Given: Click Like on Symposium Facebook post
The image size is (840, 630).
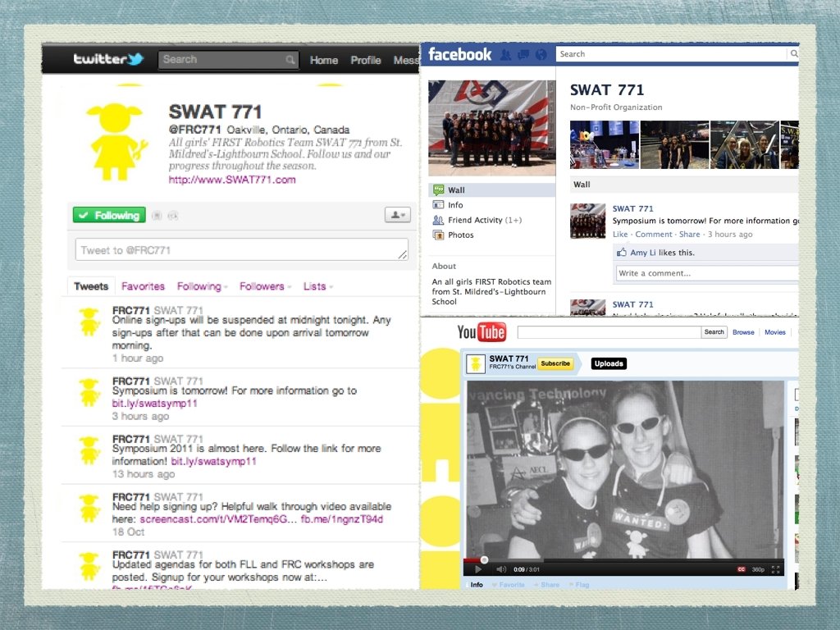Looking at the screenshot, I should 620,234.
